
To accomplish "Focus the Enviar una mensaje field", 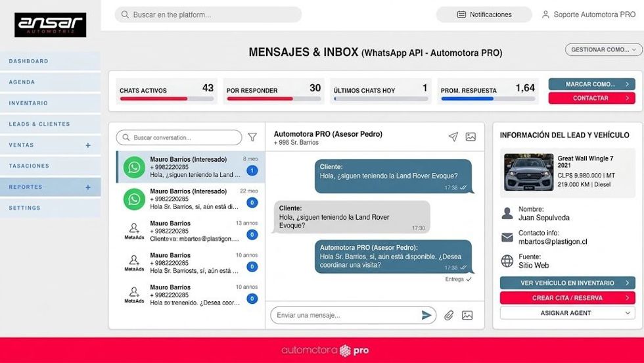I will (x=353, y=315).
